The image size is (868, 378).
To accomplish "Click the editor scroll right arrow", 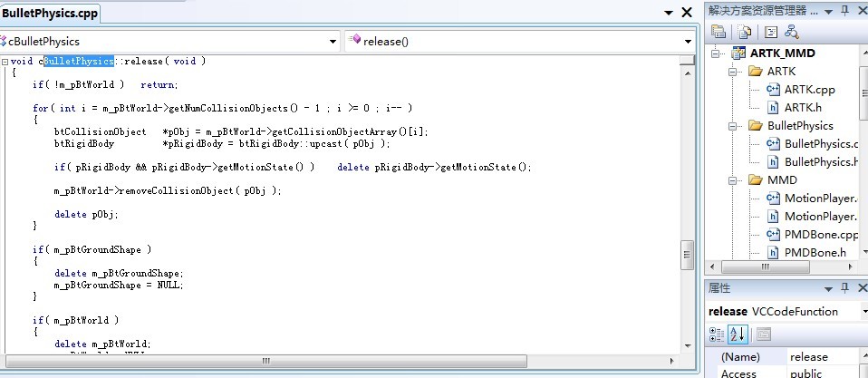I will pos(672,362).
